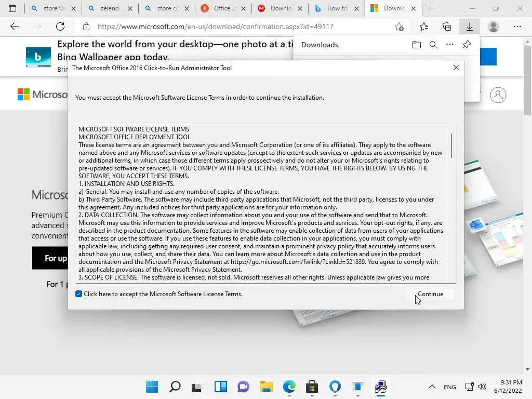Click the Microsoft logo on the page
Viewport: 532px width, 399px height.
click(43, 95)
